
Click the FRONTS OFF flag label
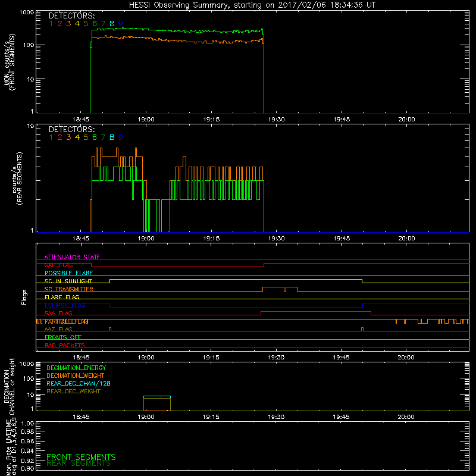[63, 337]
